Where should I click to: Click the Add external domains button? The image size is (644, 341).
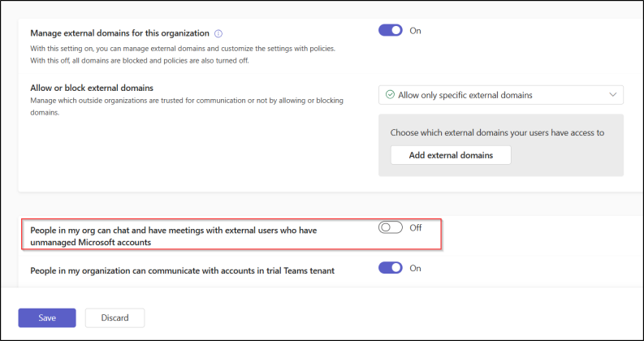[x=451, y=155]
